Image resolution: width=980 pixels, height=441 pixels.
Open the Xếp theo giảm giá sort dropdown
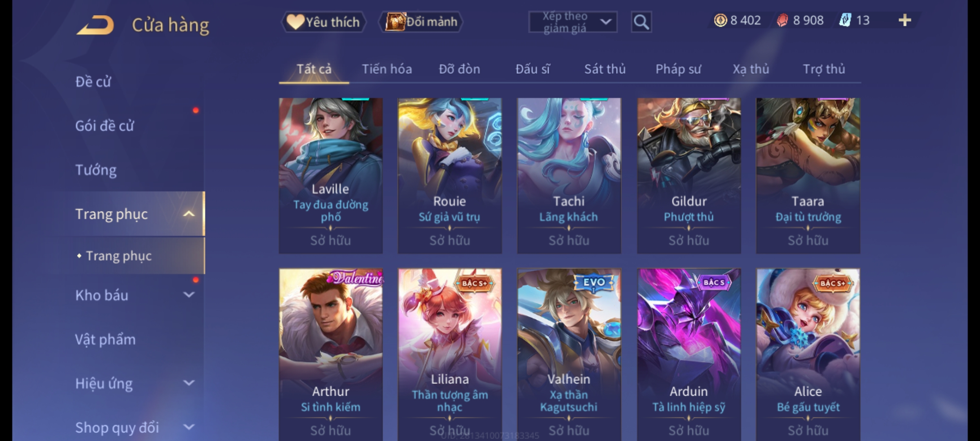click(x=572, y=22)
